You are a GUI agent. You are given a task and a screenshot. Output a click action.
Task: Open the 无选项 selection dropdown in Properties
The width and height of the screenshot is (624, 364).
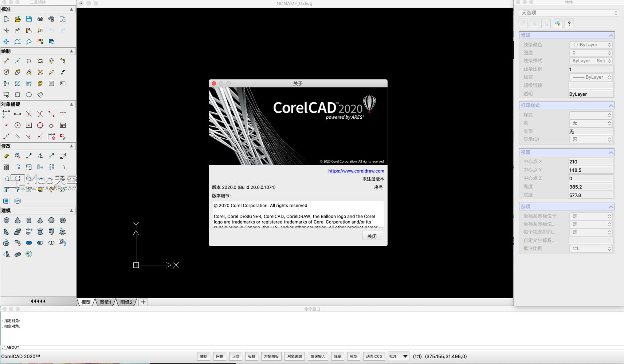coord(569,13)
